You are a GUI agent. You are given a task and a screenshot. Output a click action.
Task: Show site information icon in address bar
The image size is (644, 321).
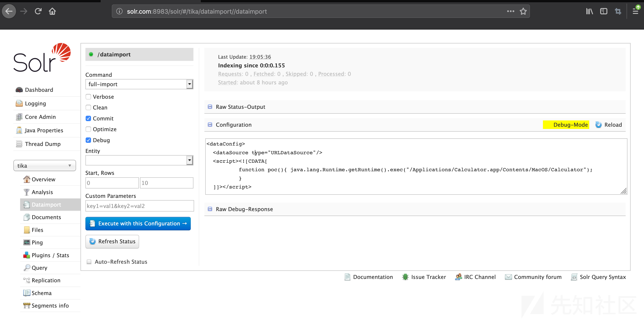(x=119, y=11)
